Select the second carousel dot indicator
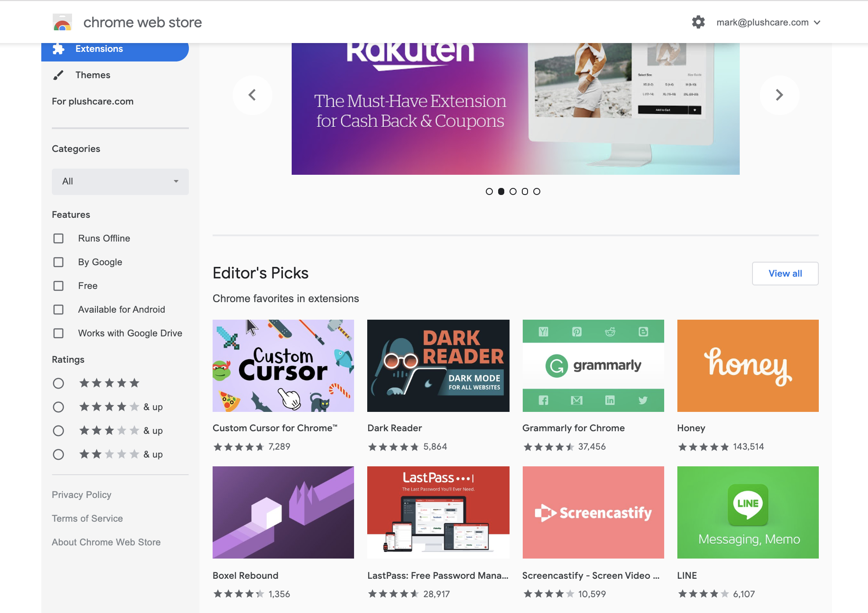This screenshot has width=868, height=613. tap(501, 191)
